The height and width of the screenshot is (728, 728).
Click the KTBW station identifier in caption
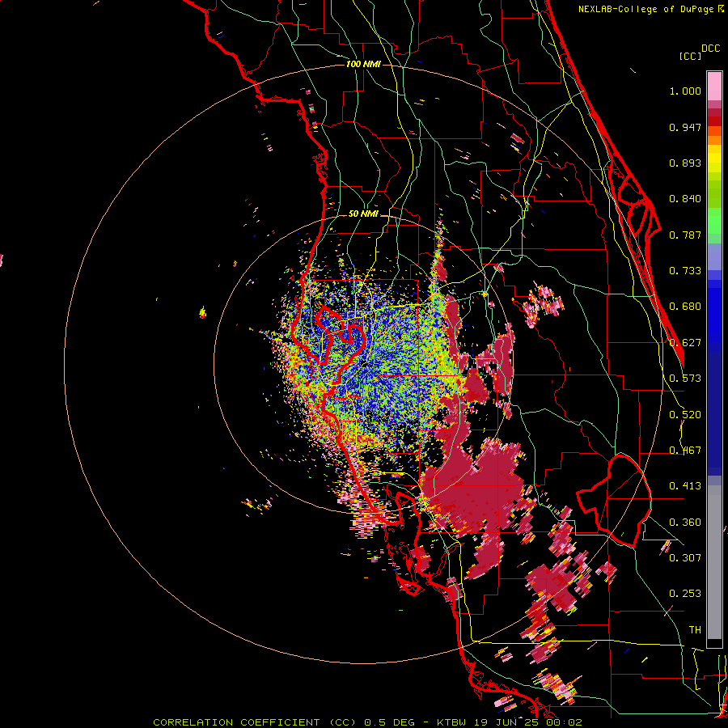point(452,722)
